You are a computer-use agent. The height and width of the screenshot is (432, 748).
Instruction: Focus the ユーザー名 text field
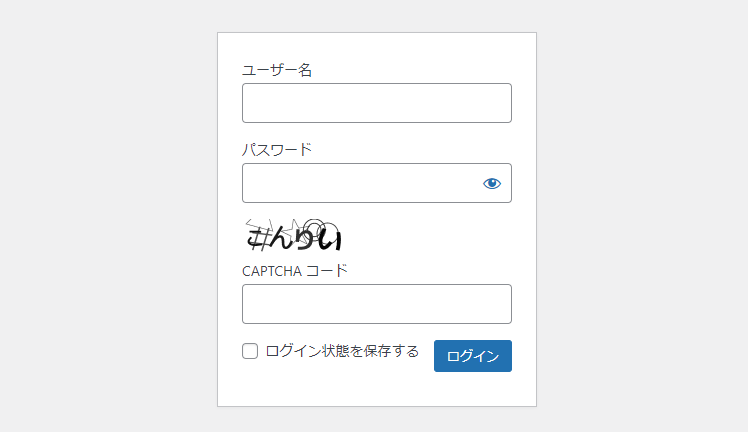(376, 103)
